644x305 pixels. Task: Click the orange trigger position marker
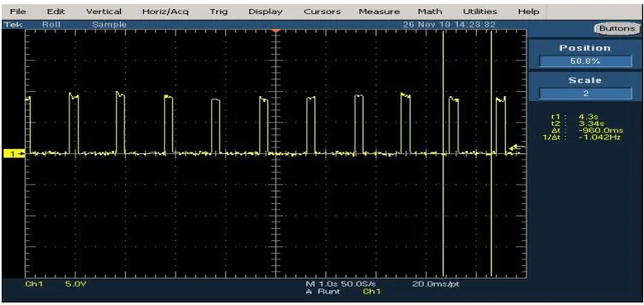pyautogui.click(x=276, y=31)
